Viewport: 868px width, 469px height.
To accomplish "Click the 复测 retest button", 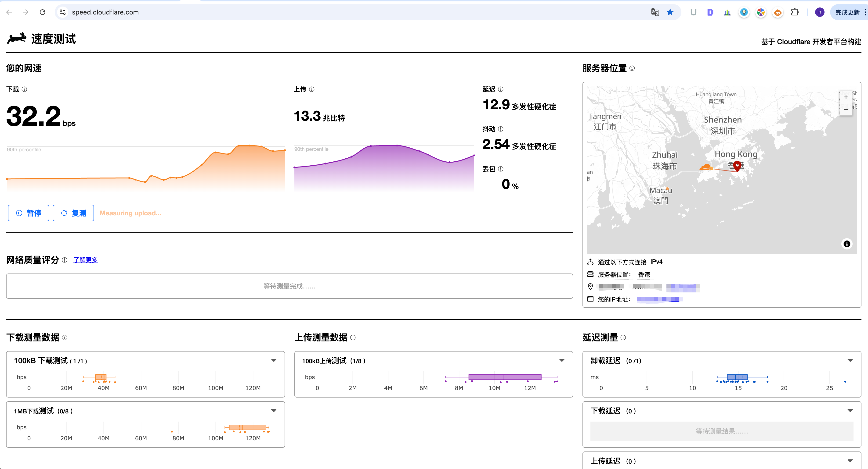I will tap(73, 213).
